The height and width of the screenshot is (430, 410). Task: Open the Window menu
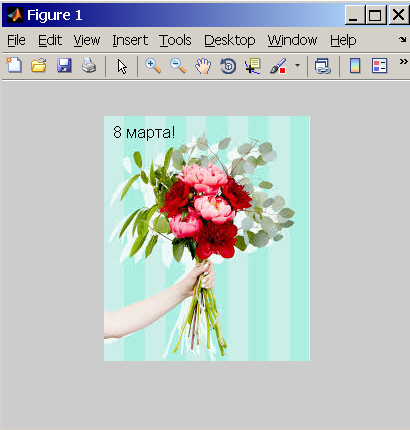pos(292,40)
